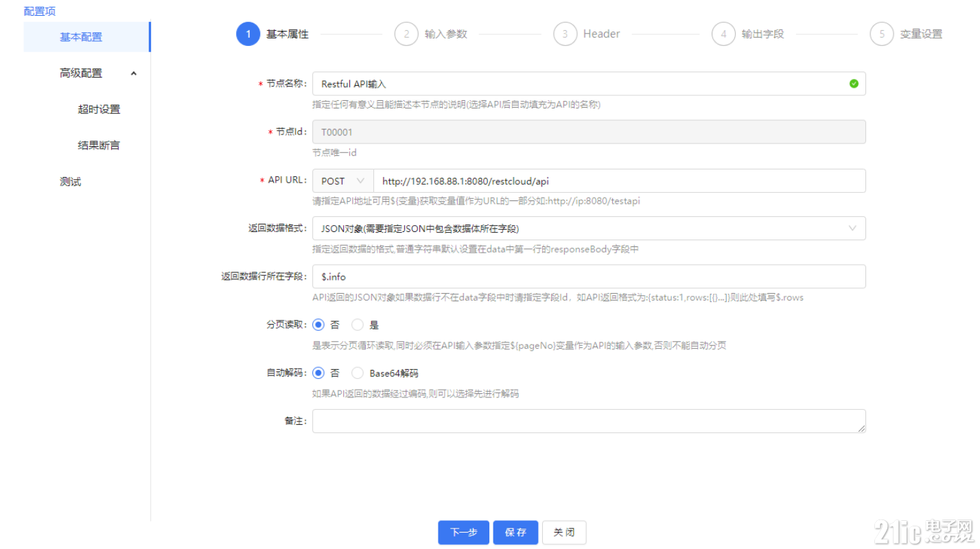Image resolution: width=980 pixels, height=549 pixels.
Task: Open 测试 sidebar item
Action: point(71,182)
